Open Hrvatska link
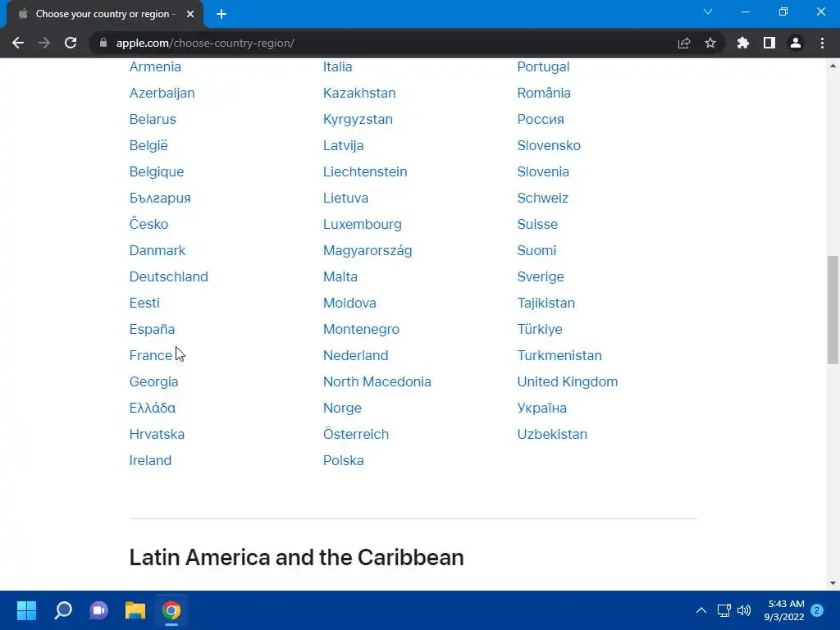 (157, 435)
